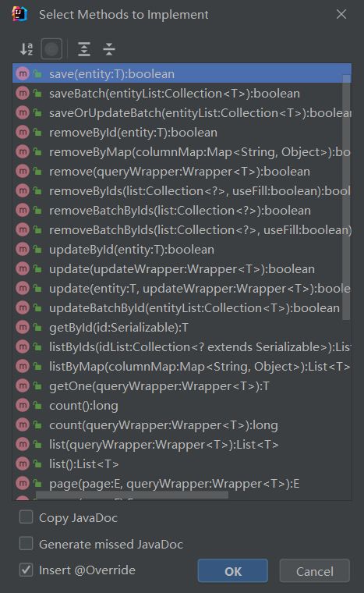Confirm with the OK button
Image resolution: width=364 pixels, height=593 pixels.
(x=233, y=571)
